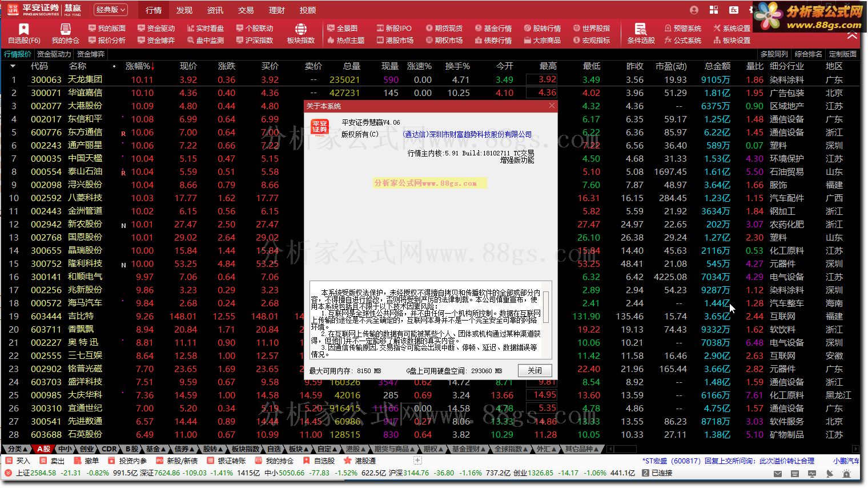
Task: Open 世界股指 page
Action: 591,28
